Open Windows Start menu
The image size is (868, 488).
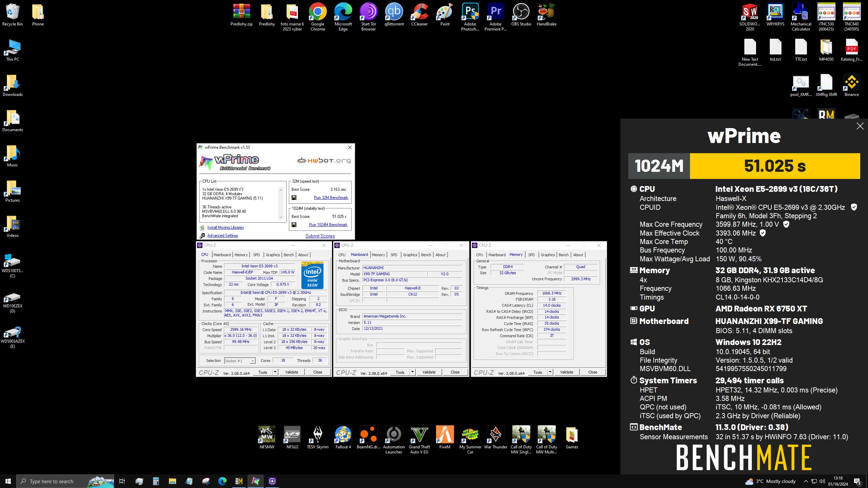[8, 481]
